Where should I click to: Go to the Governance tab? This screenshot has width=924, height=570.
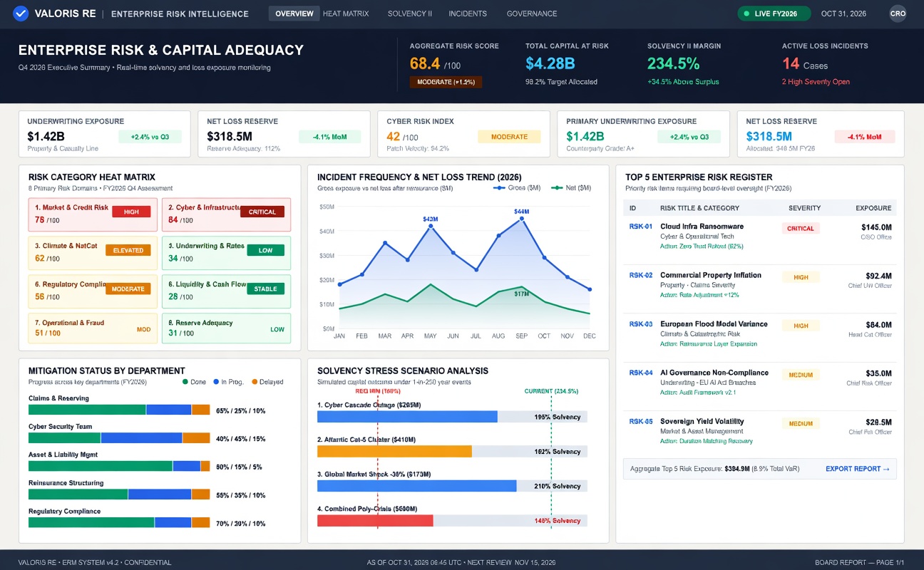tap(532, 14)
